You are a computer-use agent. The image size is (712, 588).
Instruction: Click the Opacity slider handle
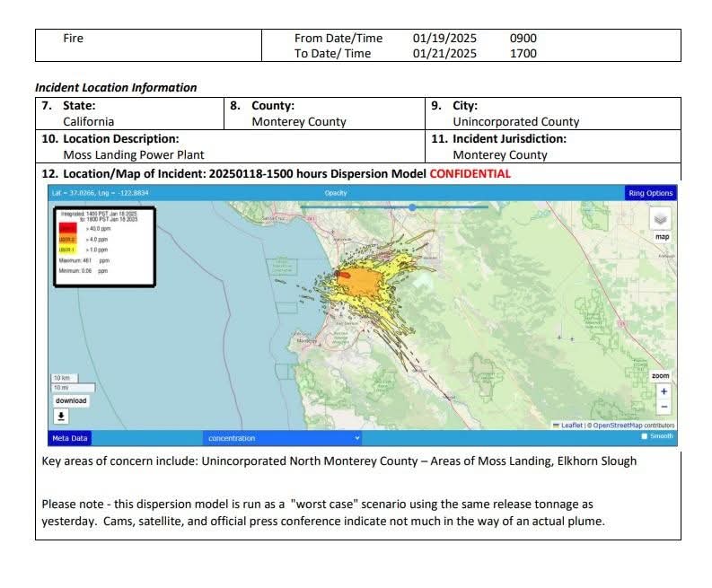(412, 207)
